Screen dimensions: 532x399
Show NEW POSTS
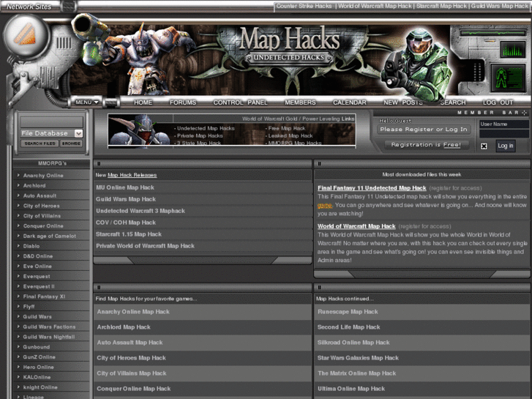(403, 102)
